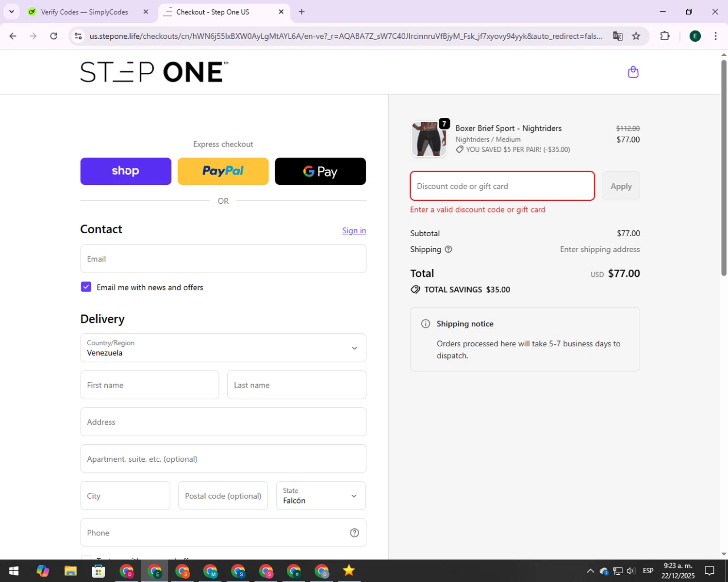
Task: Pay with the PayPal express button
Action: (x=223, y=171)
